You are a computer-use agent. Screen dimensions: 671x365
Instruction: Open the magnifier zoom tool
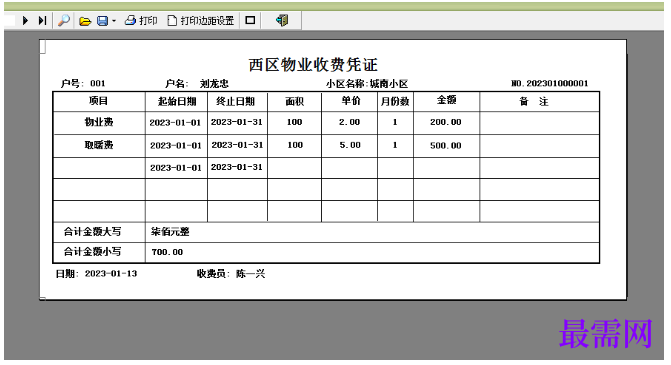(64, 21)
